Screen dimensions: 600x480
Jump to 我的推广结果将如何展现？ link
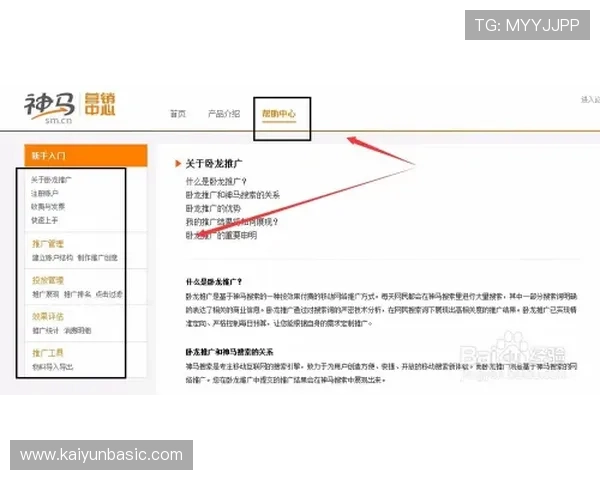(232, 222)
